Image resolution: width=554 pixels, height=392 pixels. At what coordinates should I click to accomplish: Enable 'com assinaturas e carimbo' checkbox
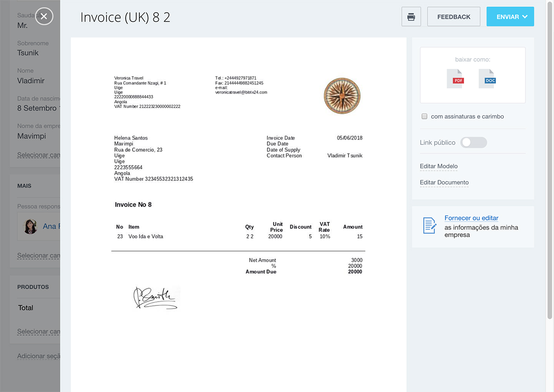[x=424, y=117]
